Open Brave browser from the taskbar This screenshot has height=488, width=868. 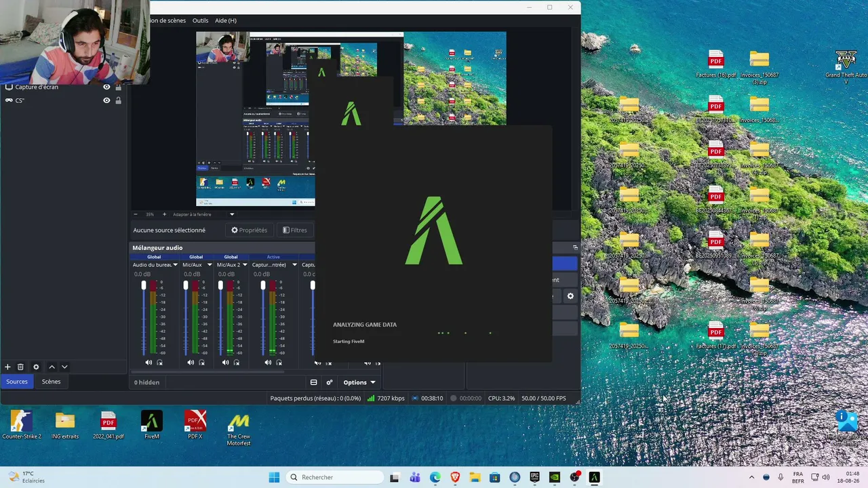point(455,477)
